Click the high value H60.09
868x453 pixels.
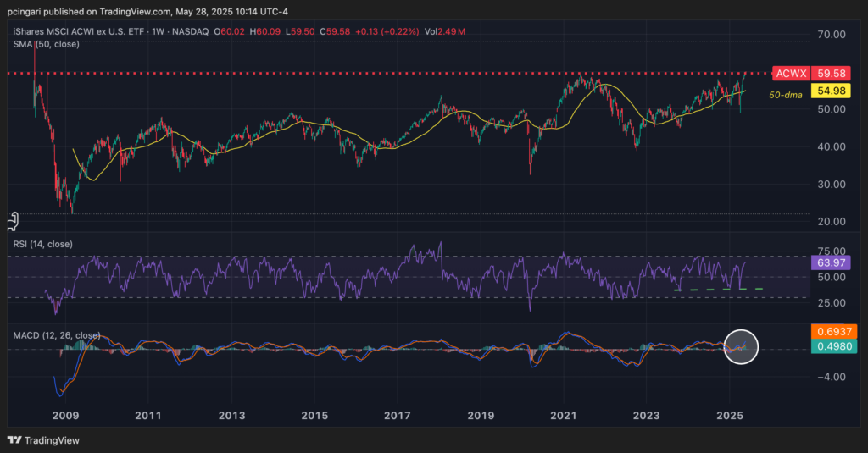[x=265, y=31]
